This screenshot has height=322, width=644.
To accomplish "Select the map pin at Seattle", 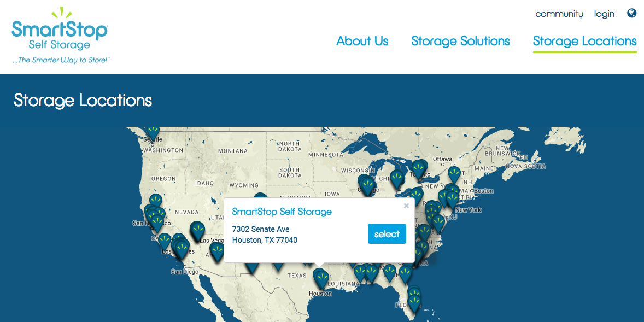I will (153, 131).
